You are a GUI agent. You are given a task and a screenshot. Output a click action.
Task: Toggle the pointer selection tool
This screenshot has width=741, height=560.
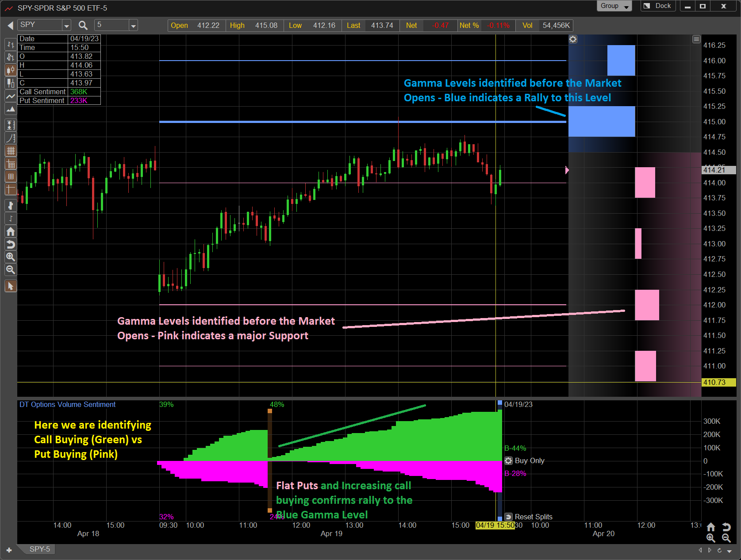coord(11,287)
